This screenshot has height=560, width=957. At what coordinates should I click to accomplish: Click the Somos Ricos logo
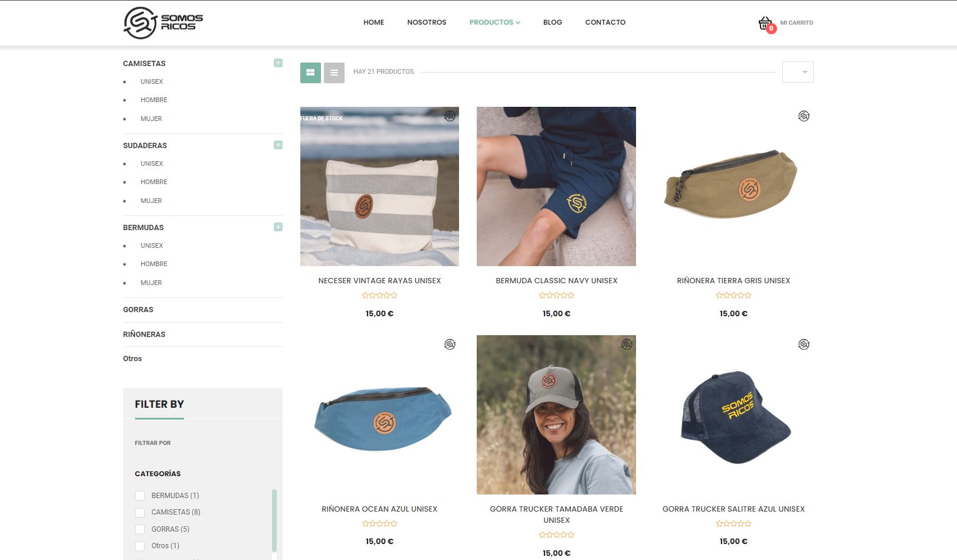click(x=163, y=23)
